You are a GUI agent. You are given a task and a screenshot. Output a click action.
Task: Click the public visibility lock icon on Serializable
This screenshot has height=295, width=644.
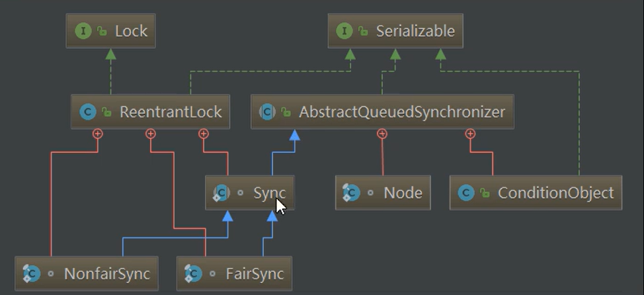click(x=363, y=31)
